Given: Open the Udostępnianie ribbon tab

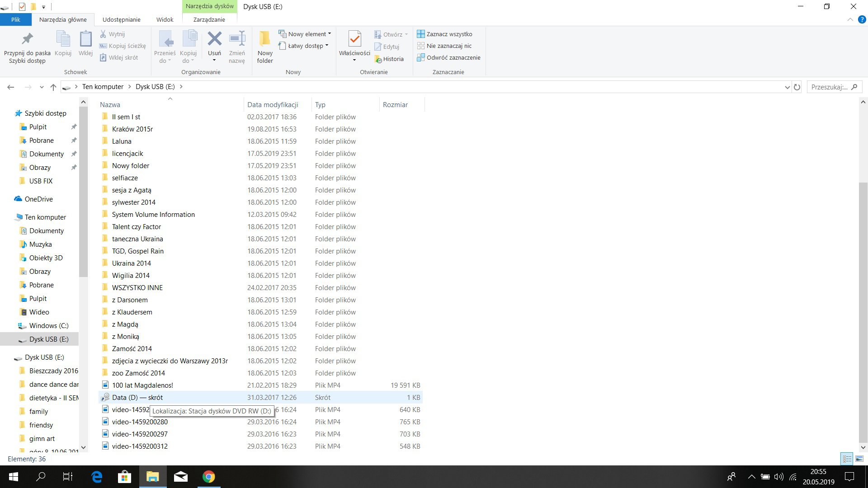Looking at the screenshot, I should (x=121, y=19).
